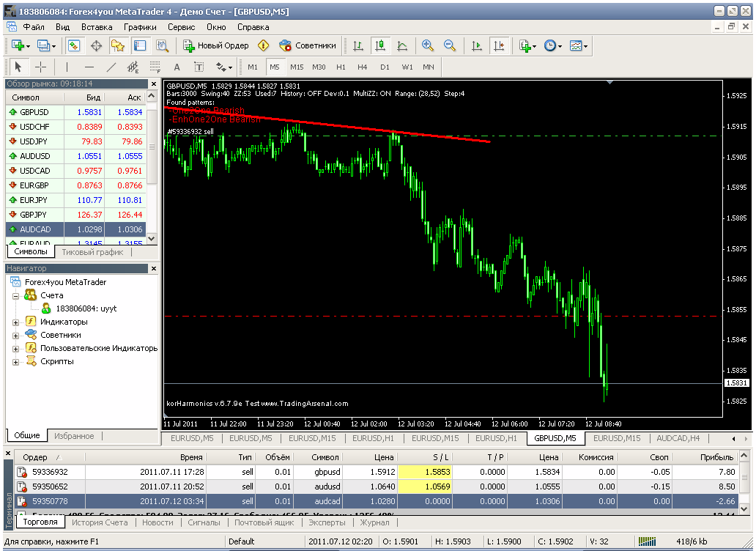Viewport: 756px width, 551px height.
Task: Open the Сервис menu
Action: pos(181,27)
